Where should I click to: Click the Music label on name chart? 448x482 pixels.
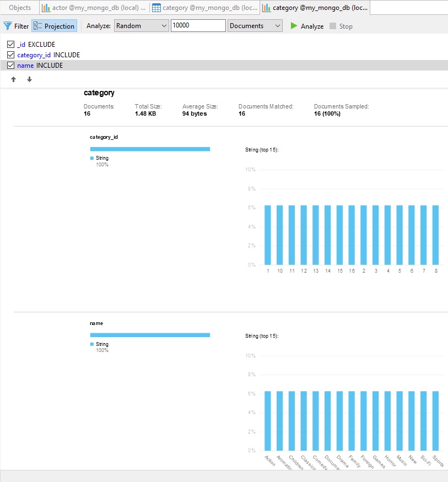pyautogui.click(x=402, y=461)
